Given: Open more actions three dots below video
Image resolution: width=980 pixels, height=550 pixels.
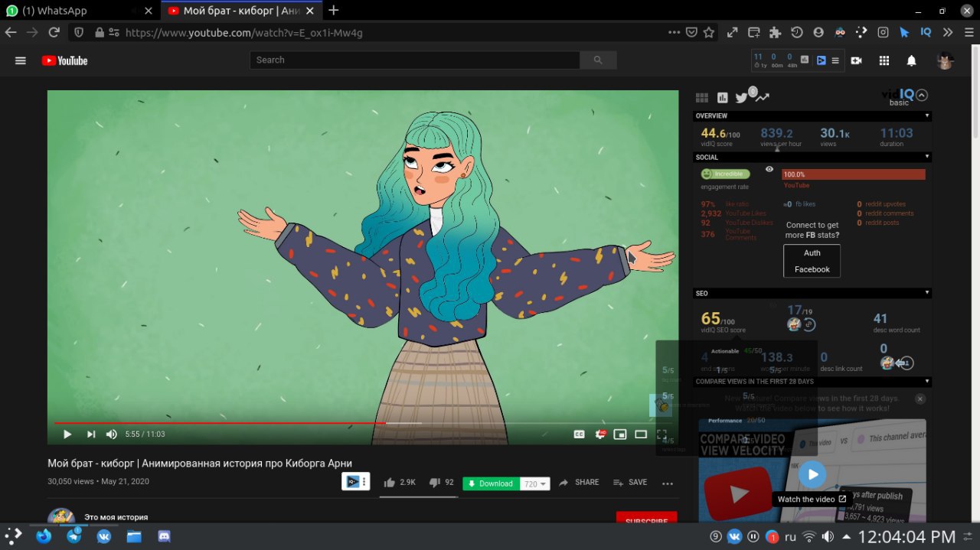Looking at the screenshot, I should coord(668,483).
